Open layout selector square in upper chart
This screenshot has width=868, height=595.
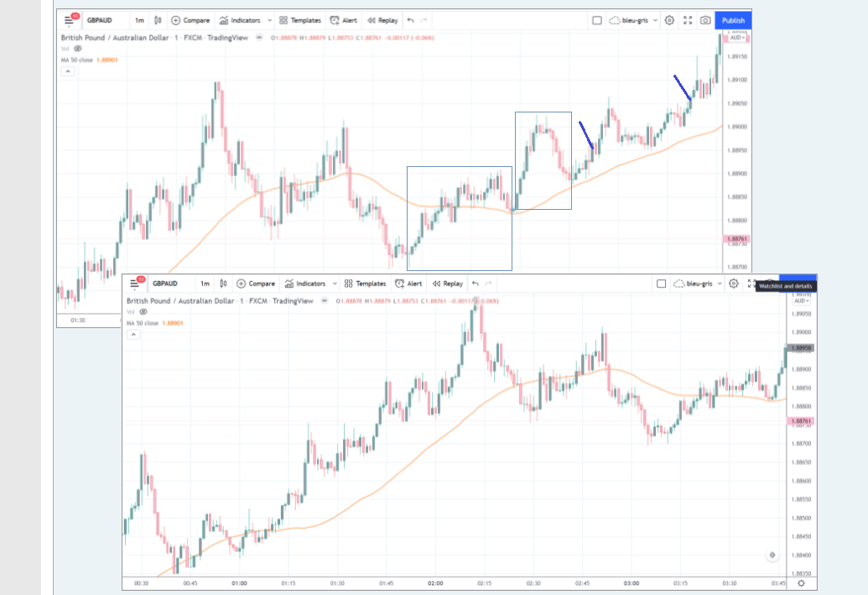(597, 20)
